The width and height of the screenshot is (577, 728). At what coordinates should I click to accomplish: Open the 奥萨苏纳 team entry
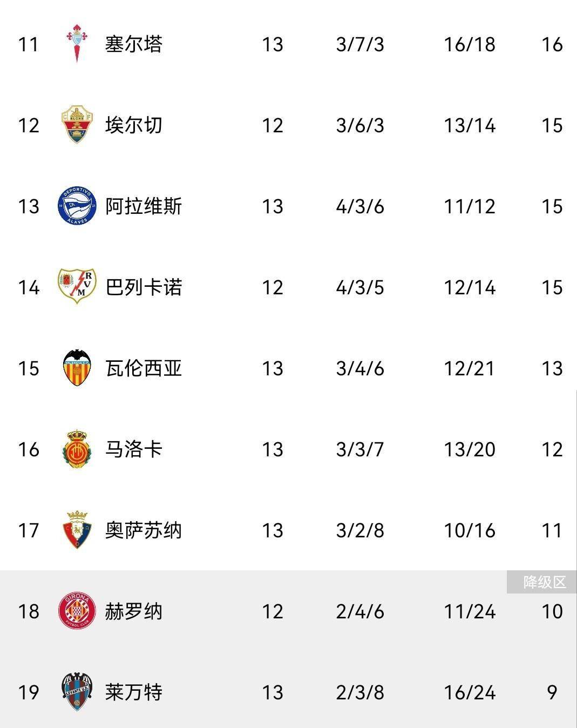pyautogui.click(x=144, y=530)
